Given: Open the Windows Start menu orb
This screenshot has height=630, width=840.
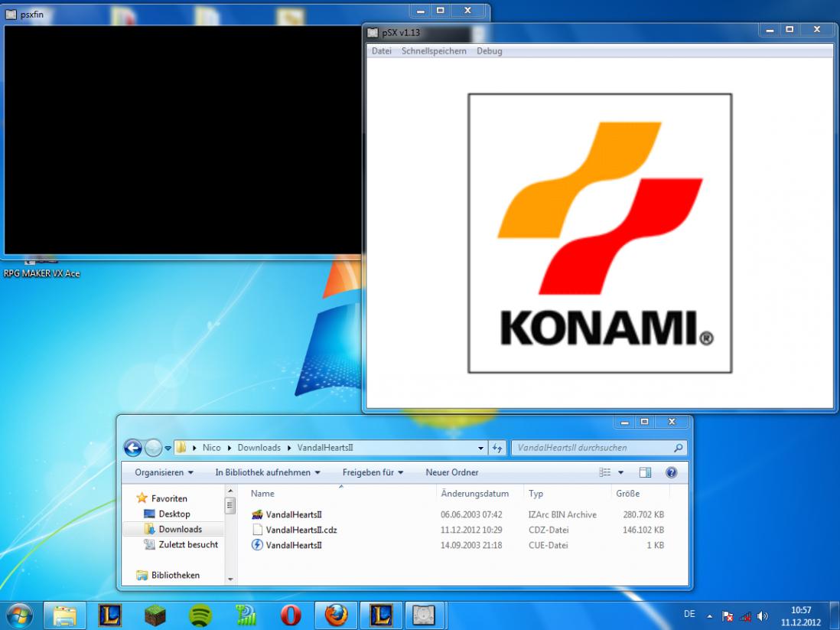Looking at the screenshot, I should pos(19,615).
